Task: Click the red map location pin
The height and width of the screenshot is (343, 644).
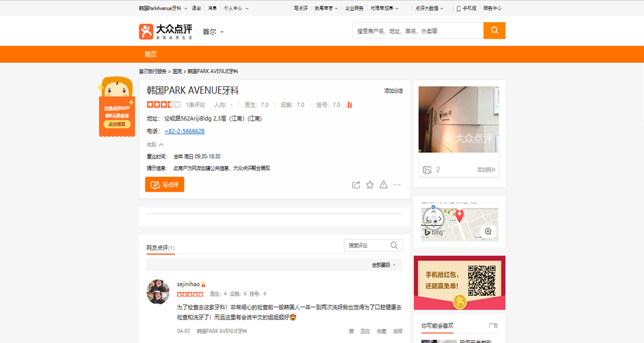Action: coord(459,216)
